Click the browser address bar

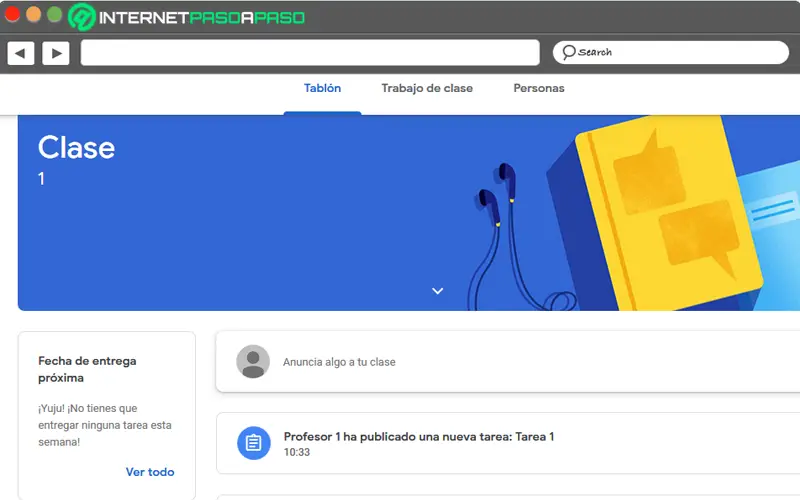(x=310, y=53)
